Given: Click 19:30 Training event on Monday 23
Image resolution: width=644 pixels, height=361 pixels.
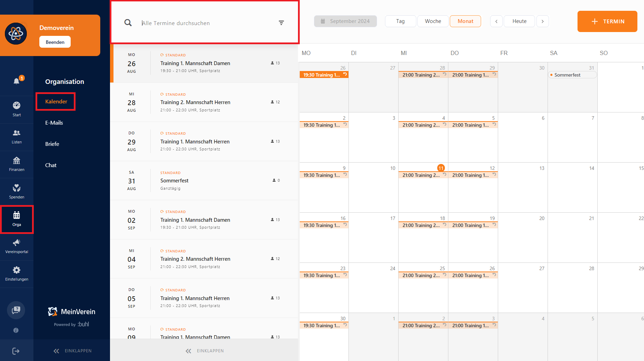Looking at the screenshot, I should [x=324, y=275].
